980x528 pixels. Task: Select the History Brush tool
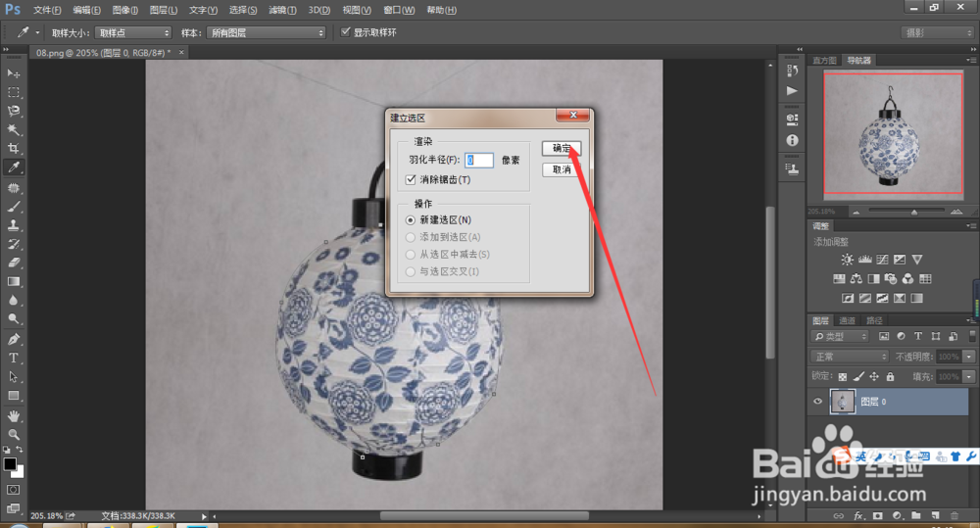13,244
